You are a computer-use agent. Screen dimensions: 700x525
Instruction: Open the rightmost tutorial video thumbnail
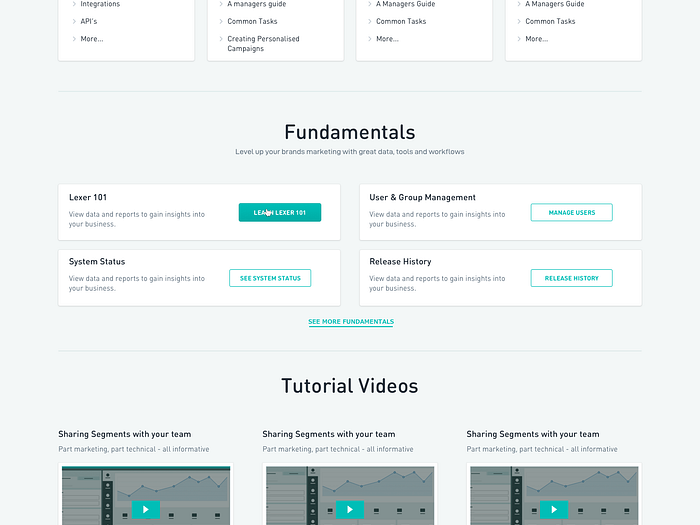[554, 496]
